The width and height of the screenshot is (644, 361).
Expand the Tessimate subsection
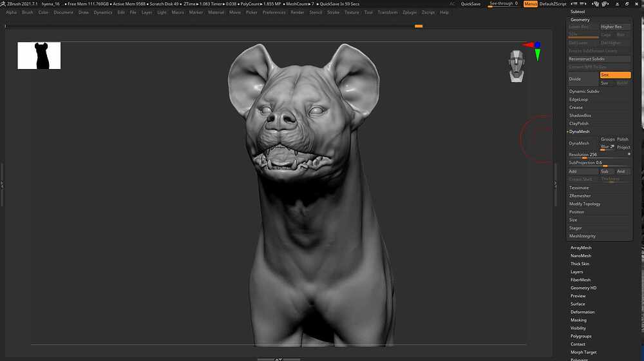click(579, 188)
